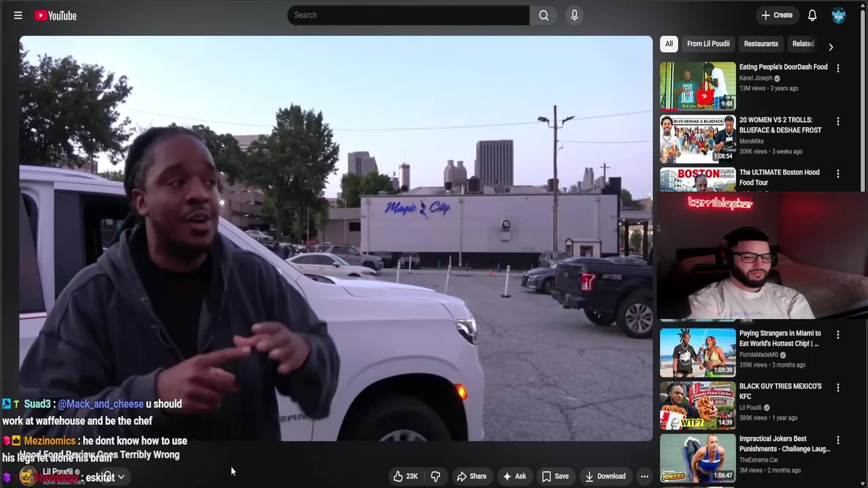Open the Lil Poudii channel under the KFC video
This screenshot has height=488, width=868.
point(750,407)
